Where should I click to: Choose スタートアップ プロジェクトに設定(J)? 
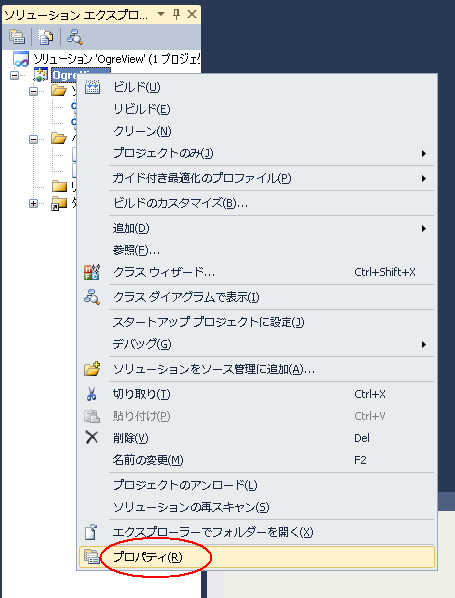point(208,322)
